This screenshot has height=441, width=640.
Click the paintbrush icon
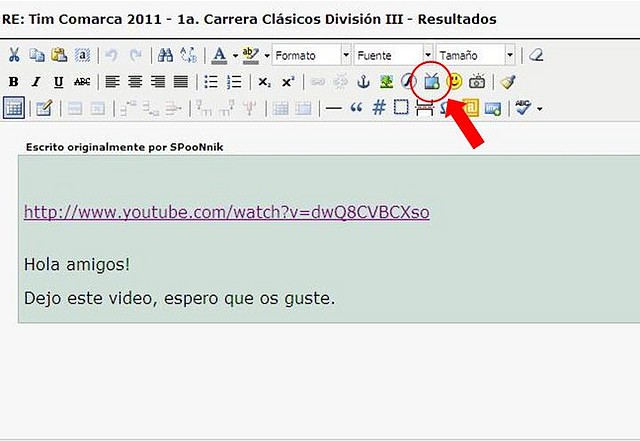pyautogui.click(x=508, y=82)
